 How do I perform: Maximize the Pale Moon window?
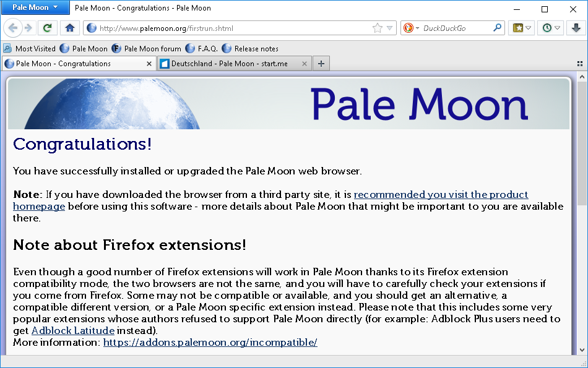(545, 9)
